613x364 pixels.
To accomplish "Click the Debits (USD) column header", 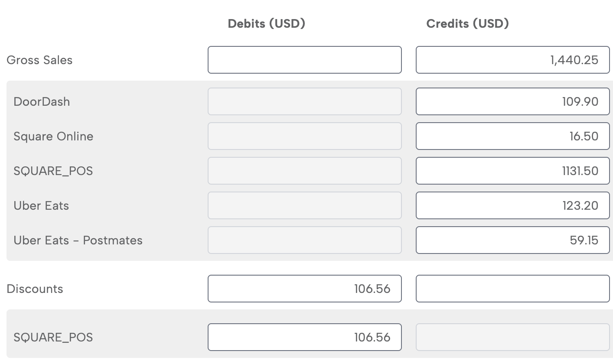I will (x=267, y=23).
